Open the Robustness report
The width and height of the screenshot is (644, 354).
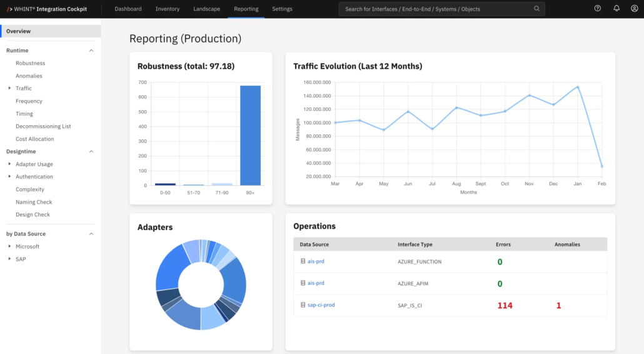pos(31,63)
